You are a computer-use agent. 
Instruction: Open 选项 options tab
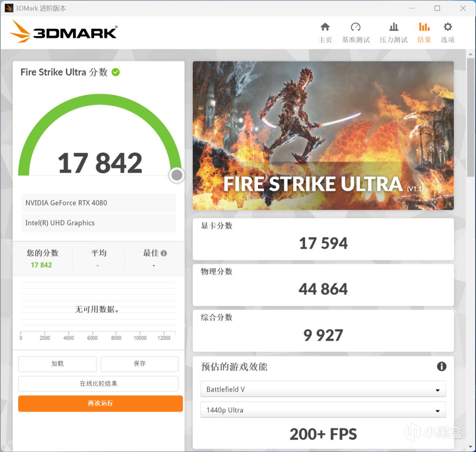point(447,33)
